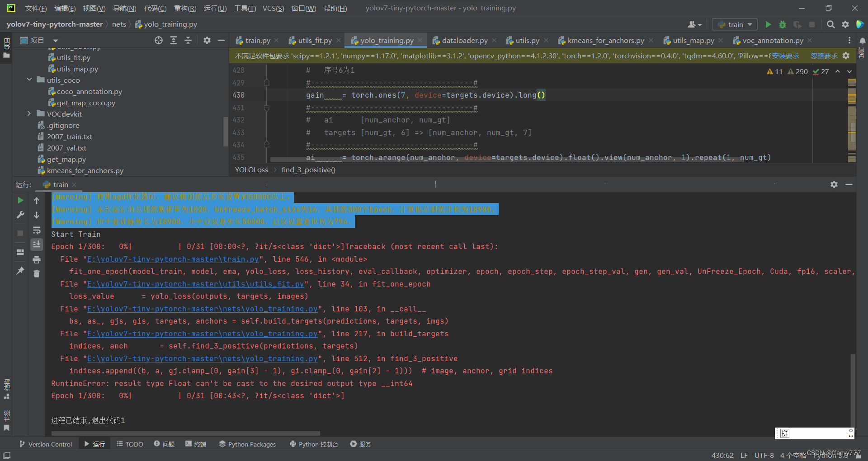
Task: Open the yolo_training.py link for line 512
Action: click(x=202, y=359)
